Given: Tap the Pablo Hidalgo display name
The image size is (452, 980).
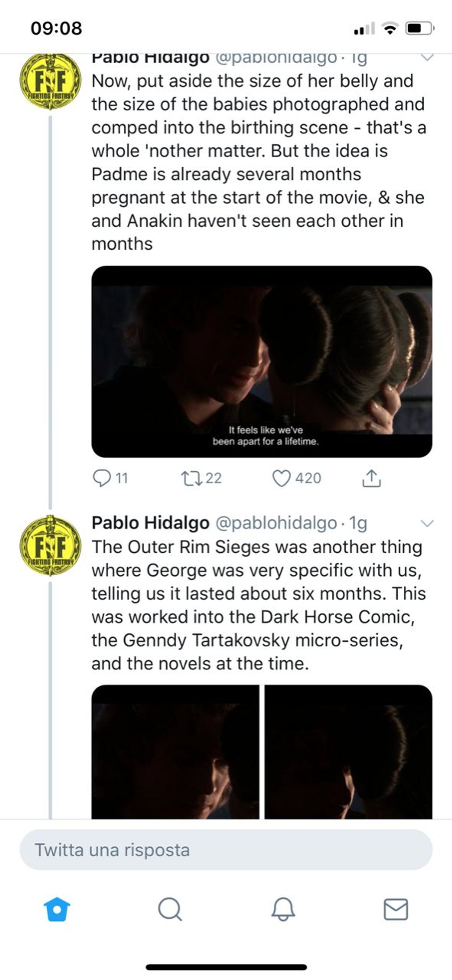Looking at the screenshot, I should [x=151, y=523].
